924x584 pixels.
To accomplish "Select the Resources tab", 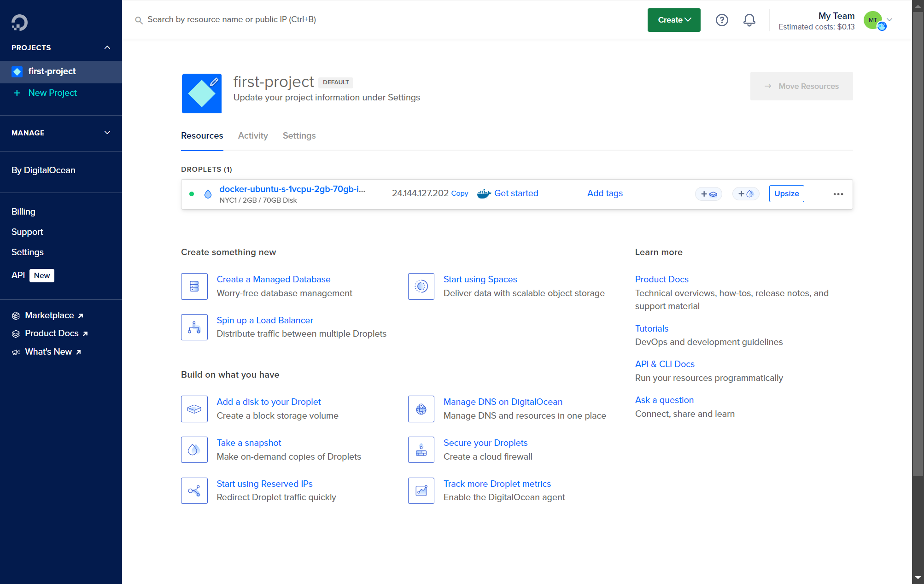I will (x=202, y=135).
